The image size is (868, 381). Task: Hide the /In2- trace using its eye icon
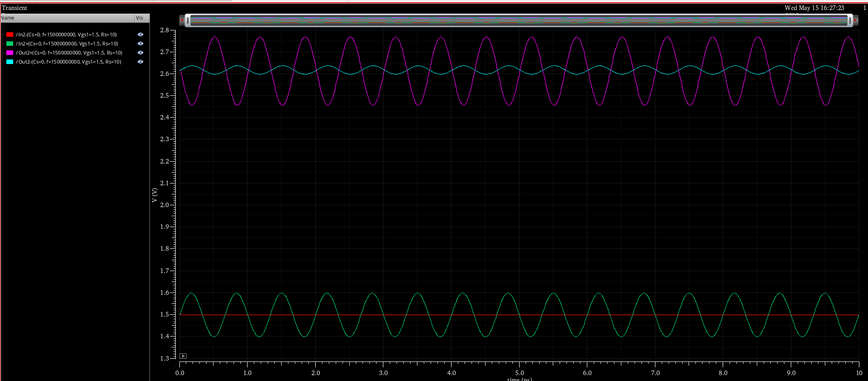140,35
